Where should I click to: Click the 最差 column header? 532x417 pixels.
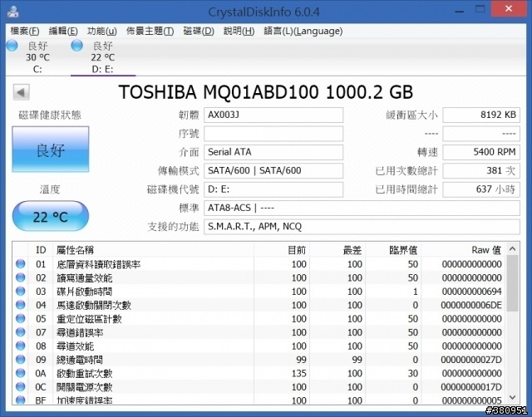(x=337, y=250)
